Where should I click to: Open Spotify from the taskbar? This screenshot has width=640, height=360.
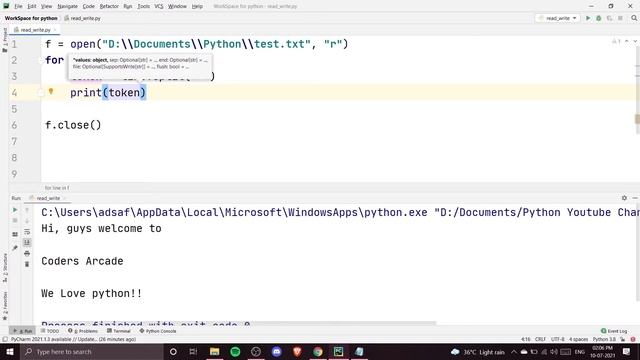pyautogui.click(x=235, y=351)
